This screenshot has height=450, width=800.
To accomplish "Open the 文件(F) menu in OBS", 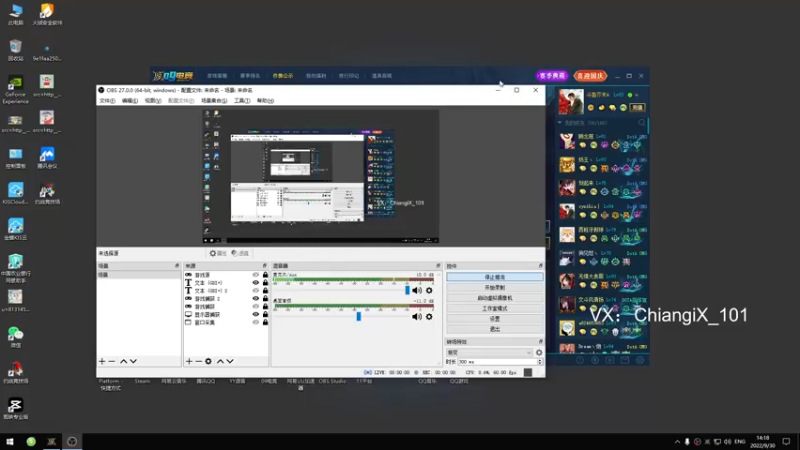I will pos(107,101).
